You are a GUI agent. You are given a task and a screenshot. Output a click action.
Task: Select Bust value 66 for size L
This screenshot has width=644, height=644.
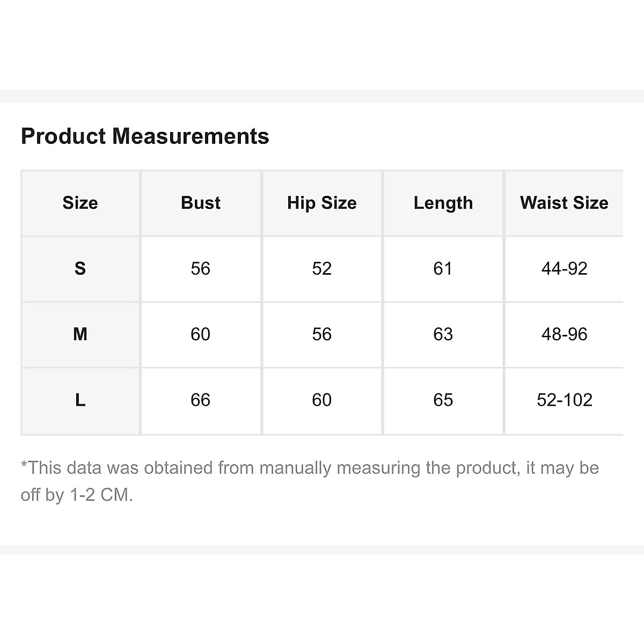click(201, 400)
